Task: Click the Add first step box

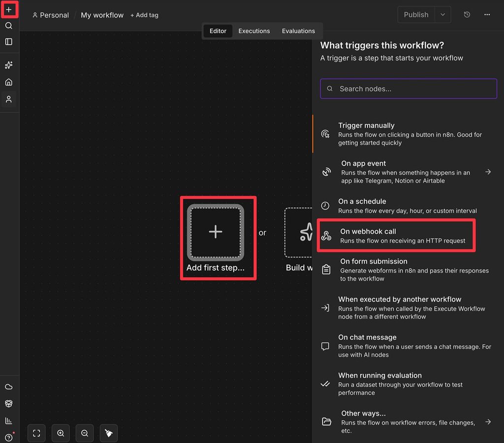Action: point(216,232)
